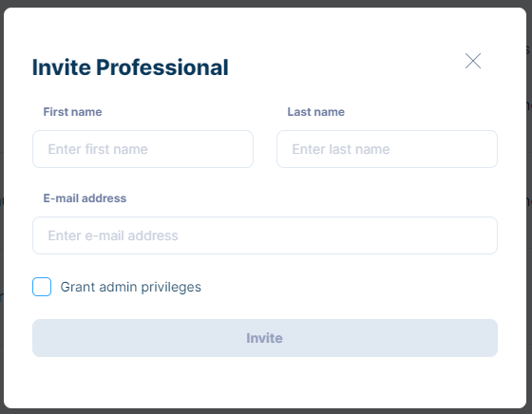Click the Last name field label
This screenshot has width=532, height=414.
[x=315, y=112]
